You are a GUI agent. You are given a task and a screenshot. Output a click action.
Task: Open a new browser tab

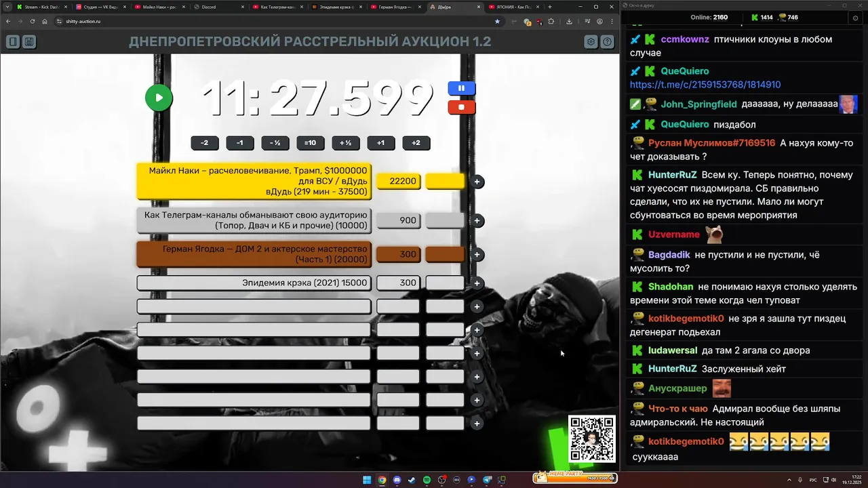coord(550,7)
